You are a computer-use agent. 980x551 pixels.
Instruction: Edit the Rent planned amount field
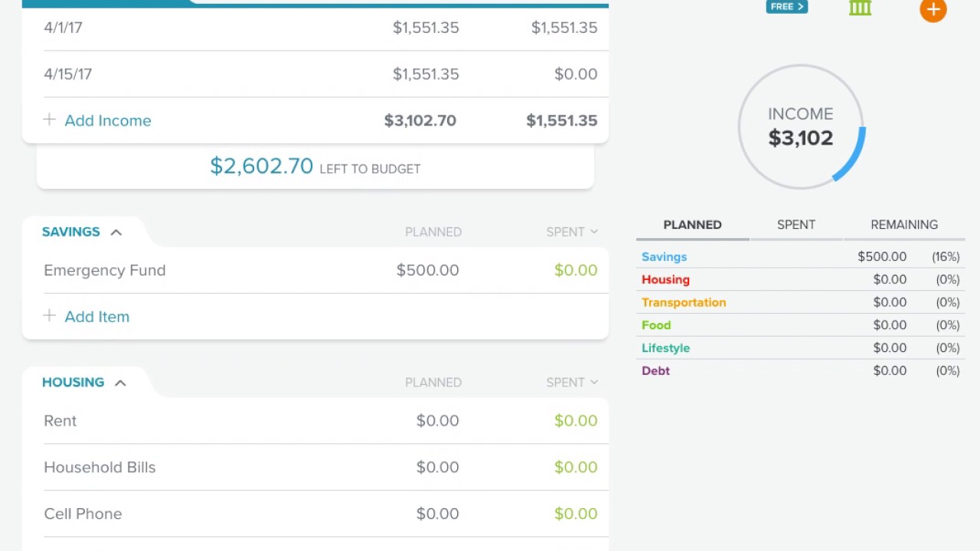[437, 421]
